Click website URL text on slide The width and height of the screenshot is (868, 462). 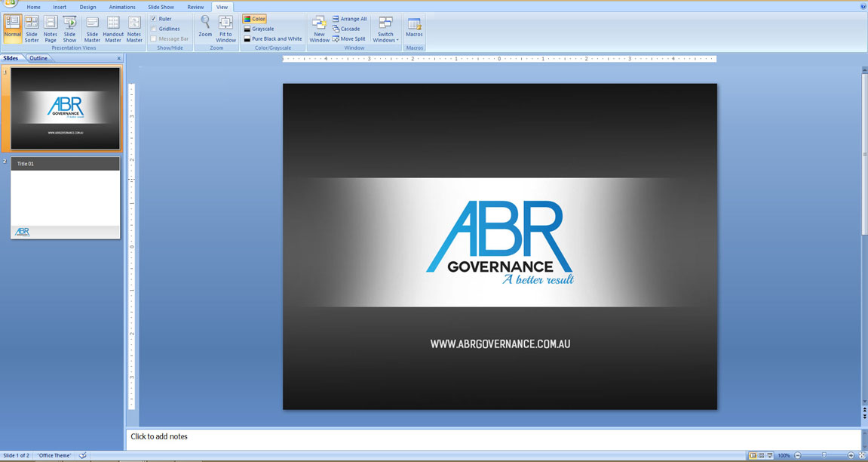coord(501,344)
